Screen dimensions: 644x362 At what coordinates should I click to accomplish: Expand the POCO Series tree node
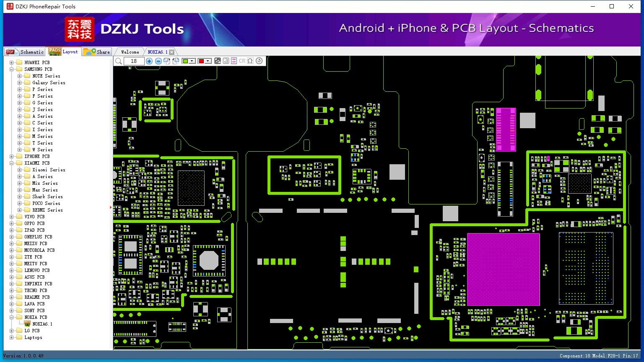pyautogui.click(x=19, y=203)
